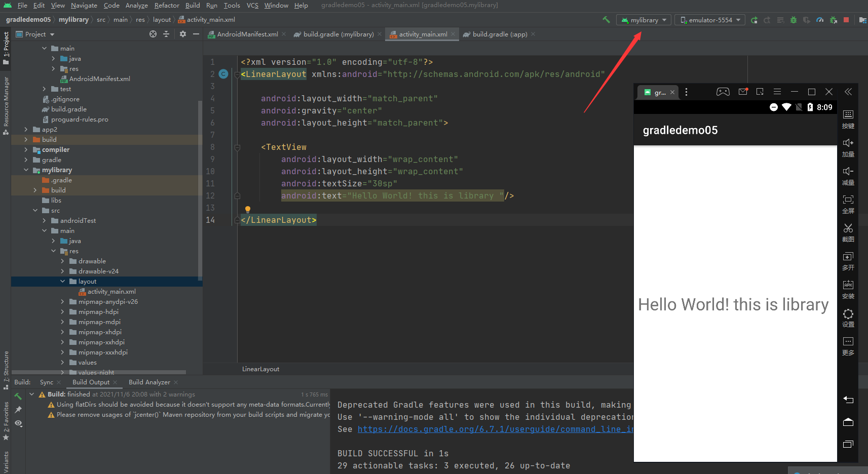The height and width of the screenshot is (474, 868).
Task: Switch to build.gradle (:mylibrary) tab
Action: click(x=338, y=34)
